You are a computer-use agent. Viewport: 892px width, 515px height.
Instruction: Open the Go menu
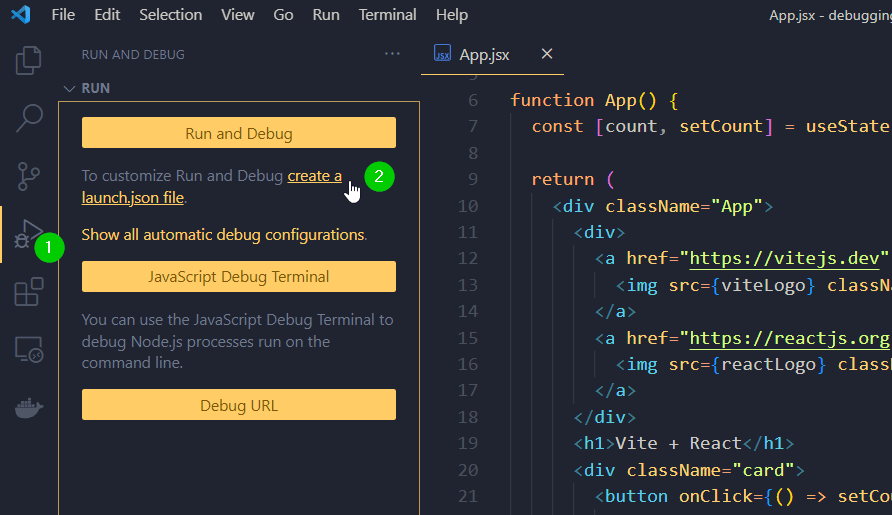pyautogui.click(x=283, y=15)
